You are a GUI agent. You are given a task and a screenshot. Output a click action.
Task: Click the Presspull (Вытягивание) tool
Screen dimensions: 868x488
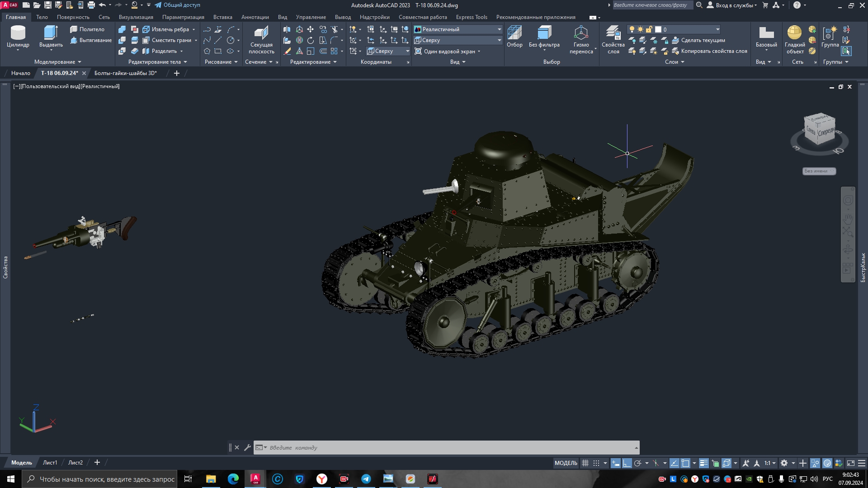tap(90, 40)
